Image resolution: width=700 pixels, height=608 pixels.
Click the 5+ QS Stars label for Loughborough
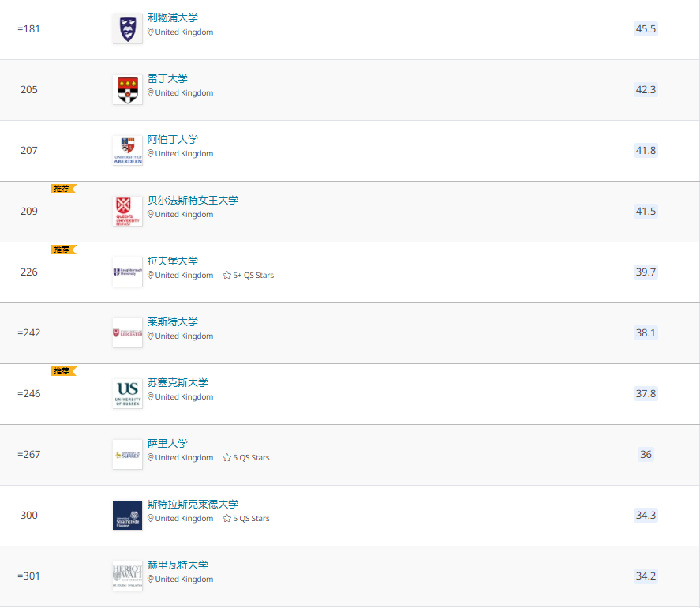(249, 276)
